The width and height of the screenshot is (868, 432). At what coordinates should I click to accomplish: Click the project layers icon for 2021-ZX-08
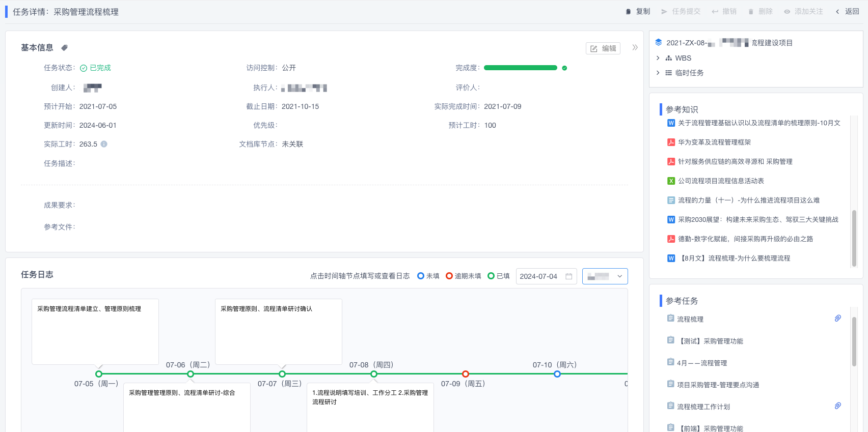pos(658,42)
